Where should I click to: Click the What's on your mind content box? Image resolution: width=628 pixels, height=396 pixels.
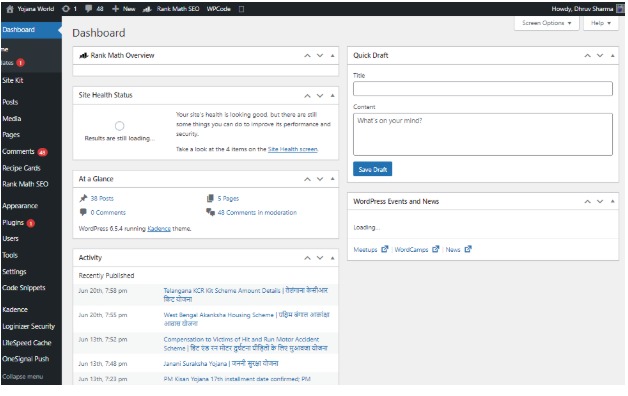(483, 135)
